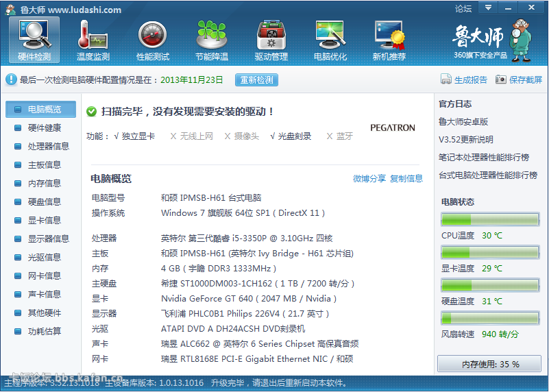Viewport: 549px width, 392px height.
Task: Click the 独立显卡 feature indicator
Action: (134, 136)
